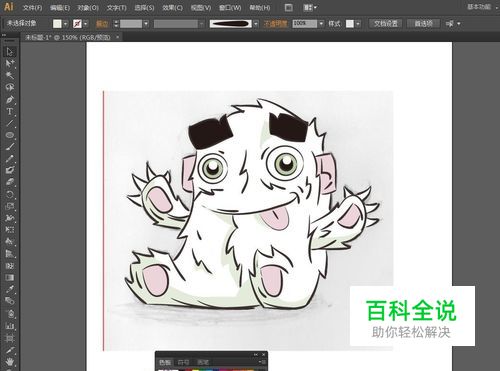The width and height of the screenshot is (500, 371).
Task: Select the Gradient tool
Action: [9, 277]
